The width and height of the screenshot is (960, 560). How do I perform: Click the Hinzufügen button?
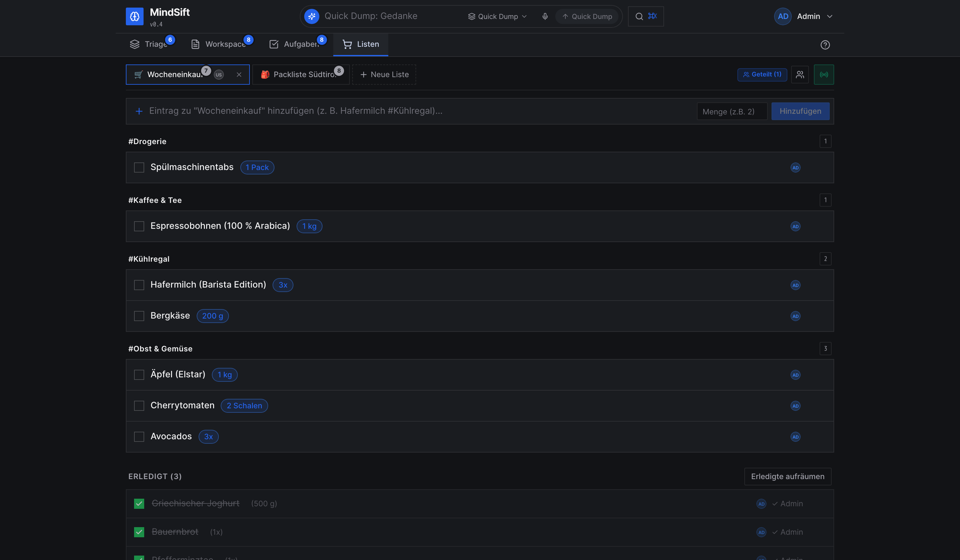click(x=800, y=111)
